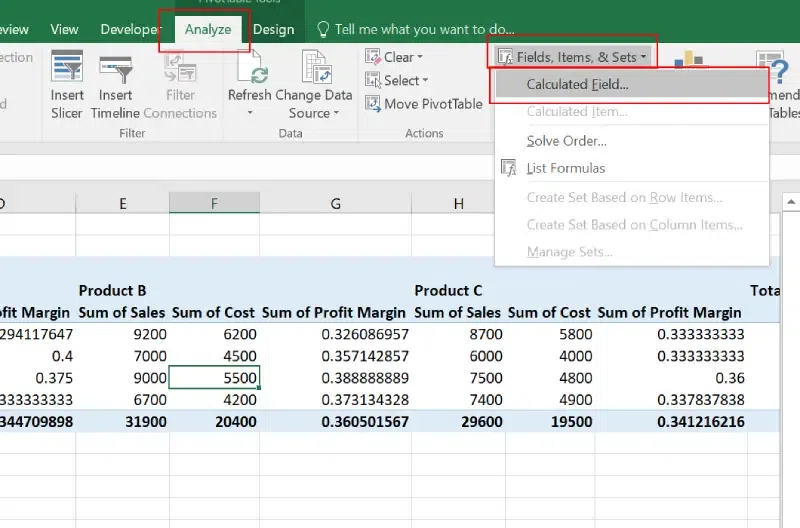Click the Refresh icon in Data group
Screen dimensions: 800x528
point(249,68)
